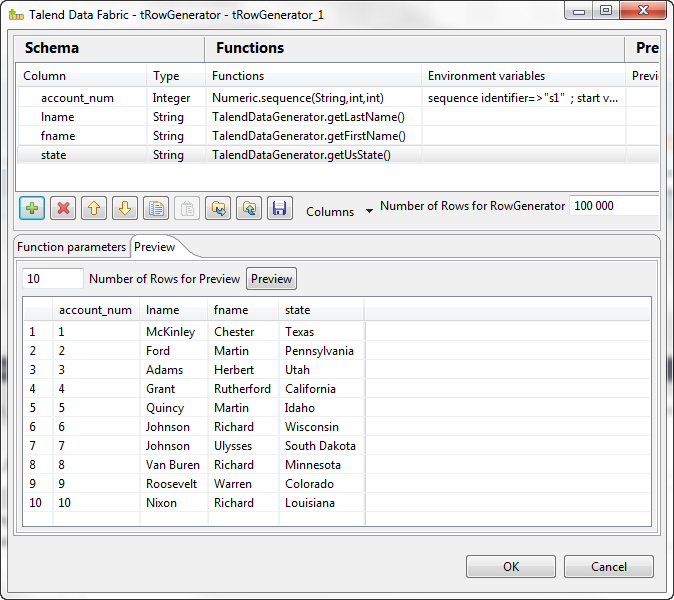674x600 pixels.
Task: Open the Columns dropdown arrow
Action: 369,211
